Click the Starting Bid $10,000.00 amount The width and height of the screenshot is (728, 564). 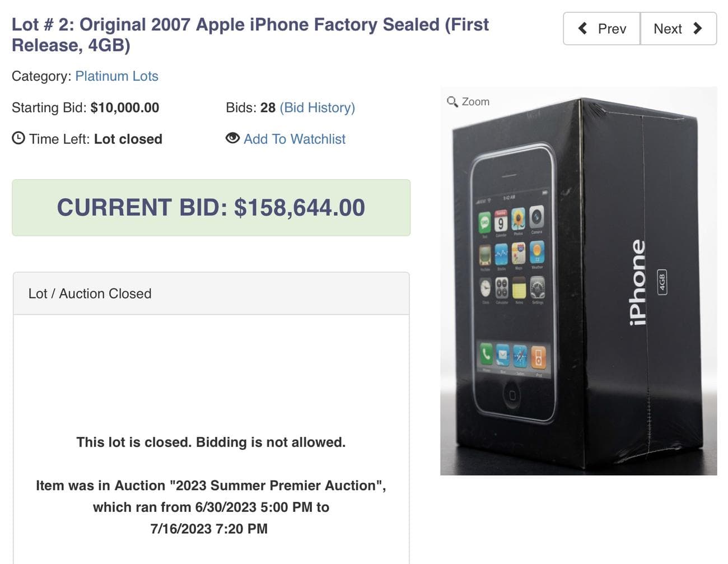click(x=125, y=107)
